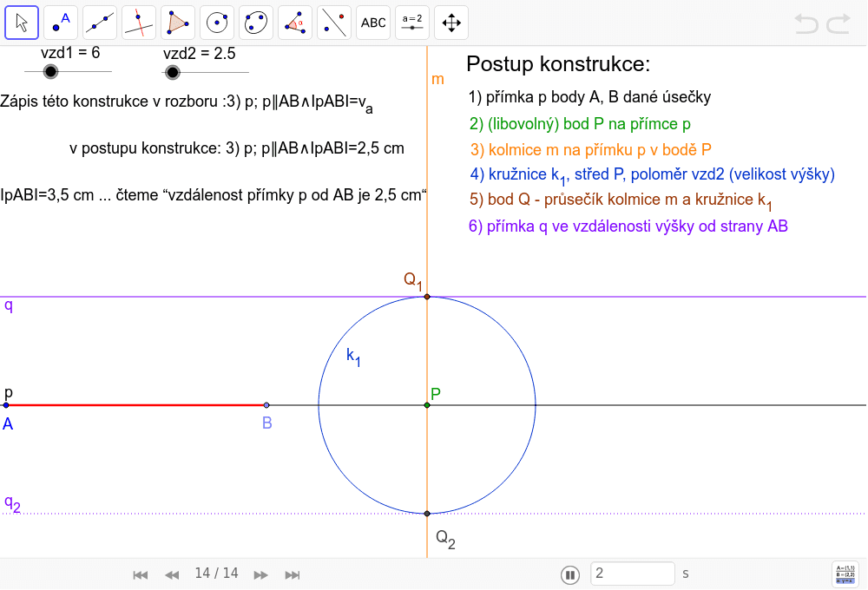This screenshot has width=868, height=590.
Task: Click step '6) přímka q ve vzdálenosti výšky'
Action: (x=628, y=226)
